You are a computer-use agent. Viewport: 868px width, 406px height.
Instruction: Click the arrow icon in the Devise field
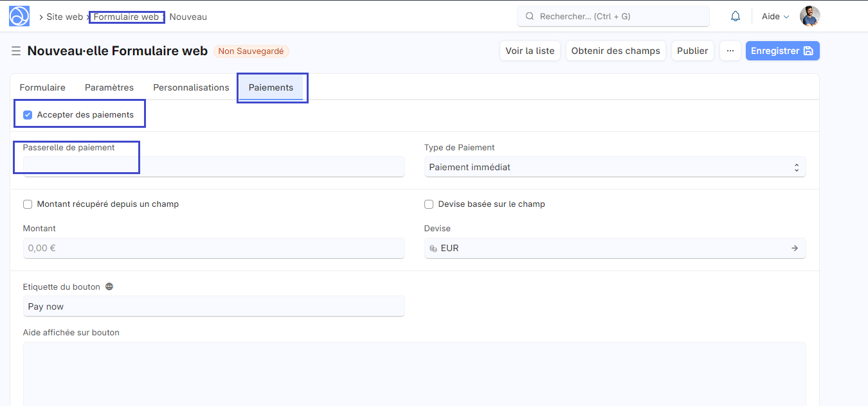point(795,248)
